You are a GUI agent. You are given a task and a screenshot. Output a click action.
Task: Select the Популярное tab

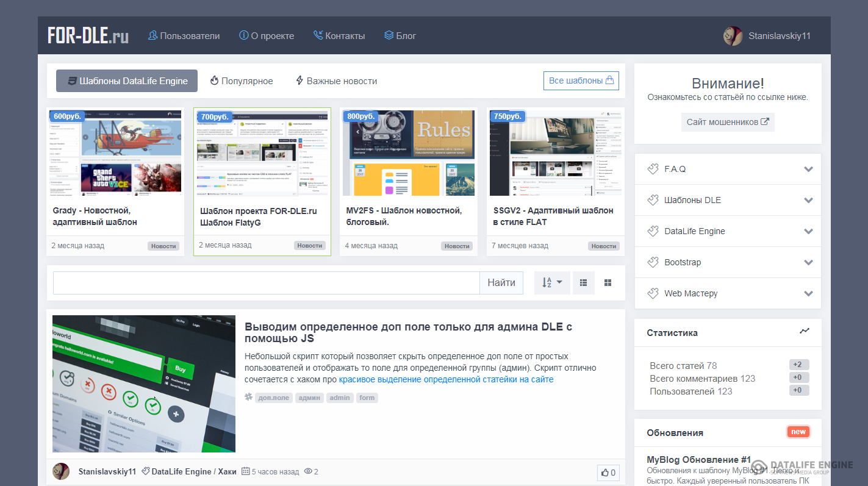242,81
